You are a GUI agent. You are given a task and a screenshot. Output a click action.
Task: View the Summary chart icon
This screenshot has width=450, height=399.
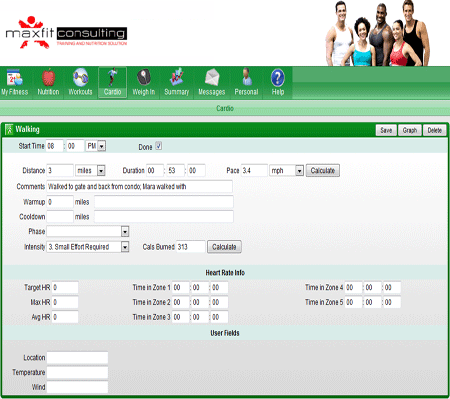tap(177, 78)
